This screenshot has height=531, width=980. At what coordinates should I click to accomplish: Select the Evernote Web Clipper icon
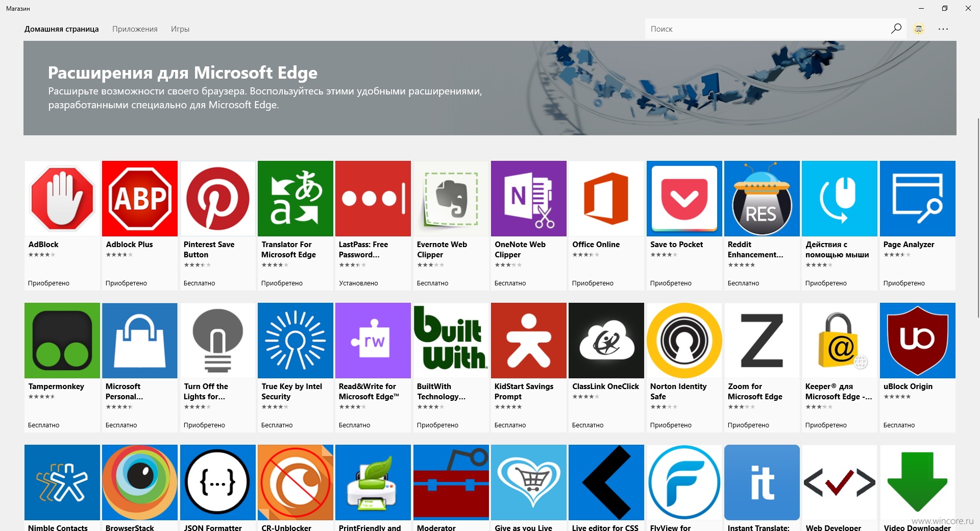[x=451, y=199]
